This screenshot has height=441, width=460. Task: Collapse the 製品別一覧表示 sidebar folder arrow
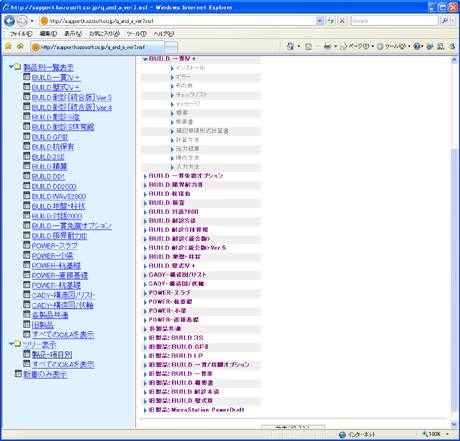(x=11, y=67)
